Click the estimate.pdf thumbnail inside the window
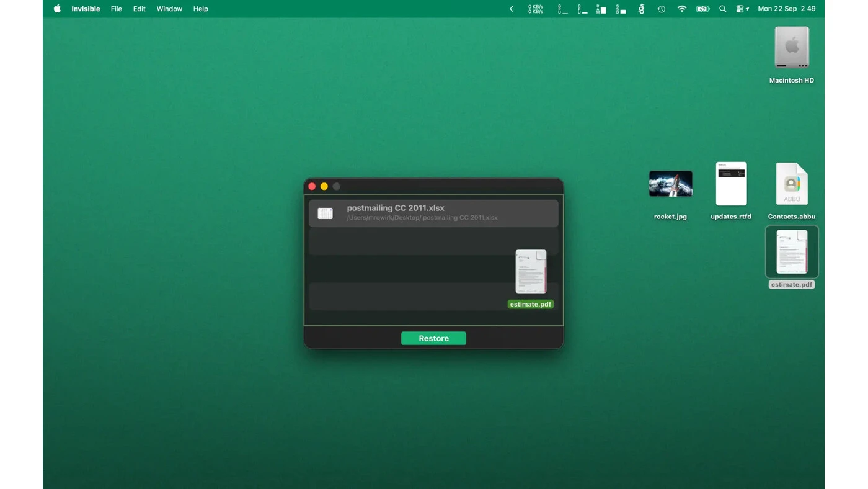The image size is (868, 489). coord(531,272)
